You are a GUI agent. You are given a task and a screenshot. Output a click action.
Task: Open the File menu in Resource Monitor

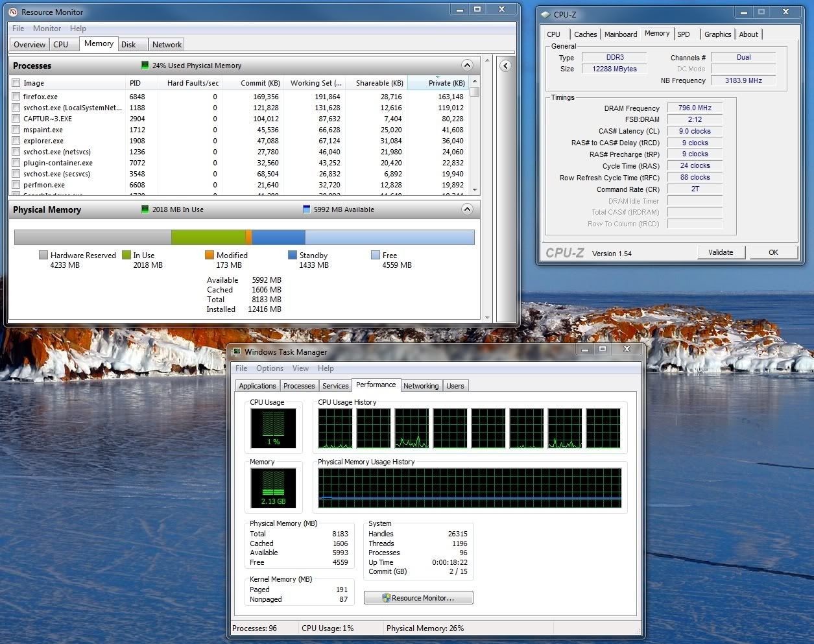tap(18, 29)
